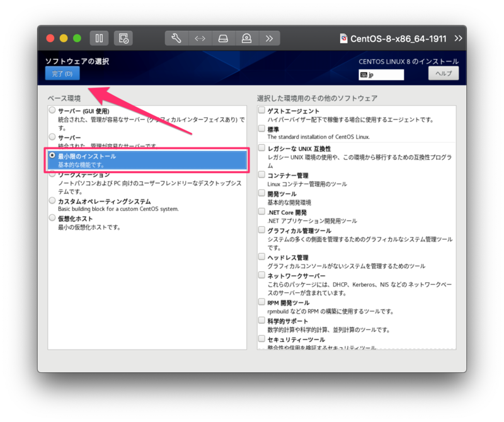This screenshot has width=504, height=422.
Task: Open the ヘルプ help button
Action: point(444,73)
